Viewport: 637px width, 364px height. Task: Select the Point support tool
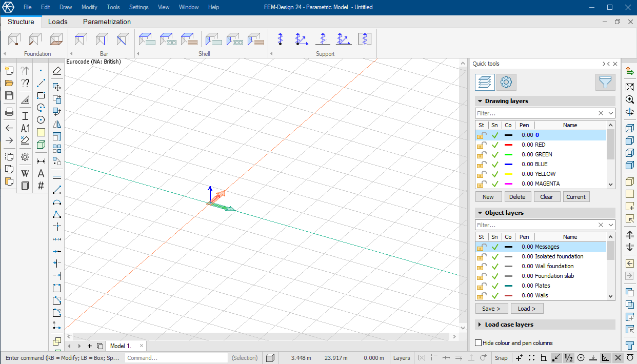pos(280,39)
